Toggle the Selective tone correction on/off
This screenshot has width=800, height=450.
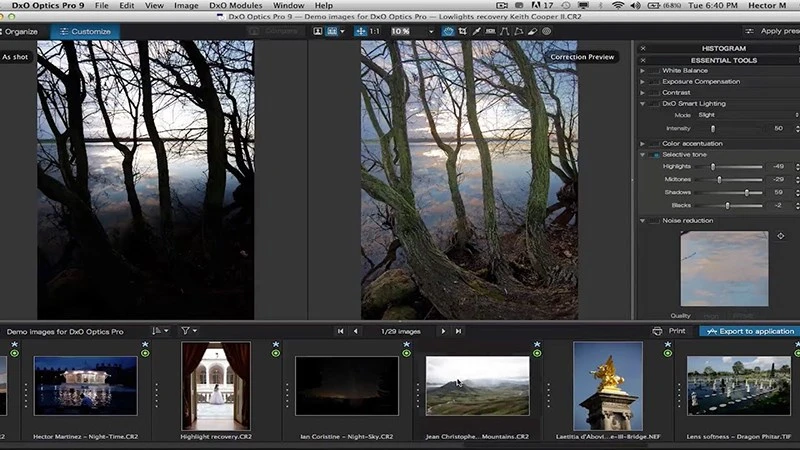655,155
